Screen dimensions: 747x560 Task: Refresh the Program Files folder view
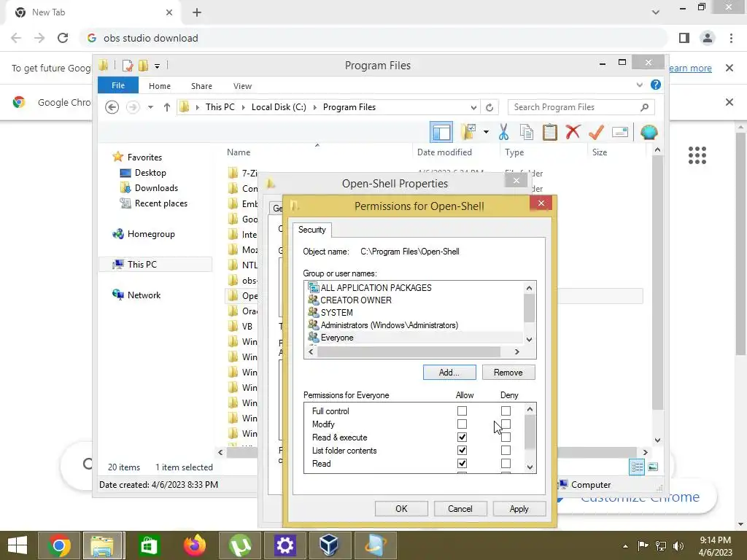click(x=489, y=107)
